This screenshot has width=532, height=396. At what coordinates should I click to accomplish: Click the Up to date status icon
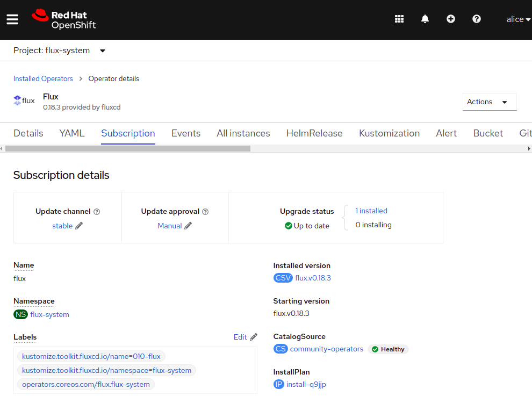[289, 226]
